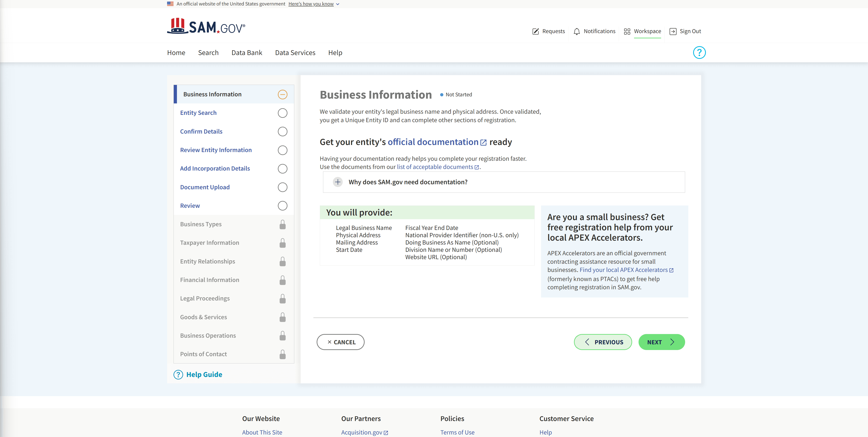Click 'Fiscal Year End Date' text
The width and height of the screenshot is (868, 437).
(432, 228)
